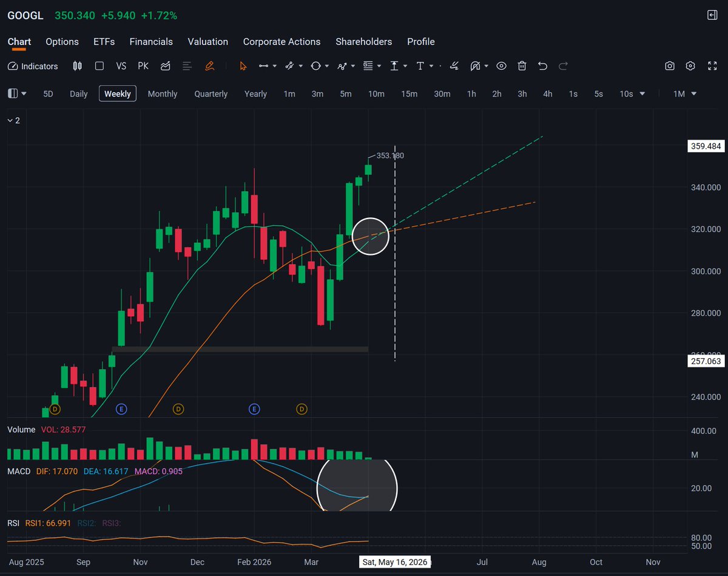Click the first earnings E marker on chart
The width and height of the screenshot is (728, 576).
(121, 409)
